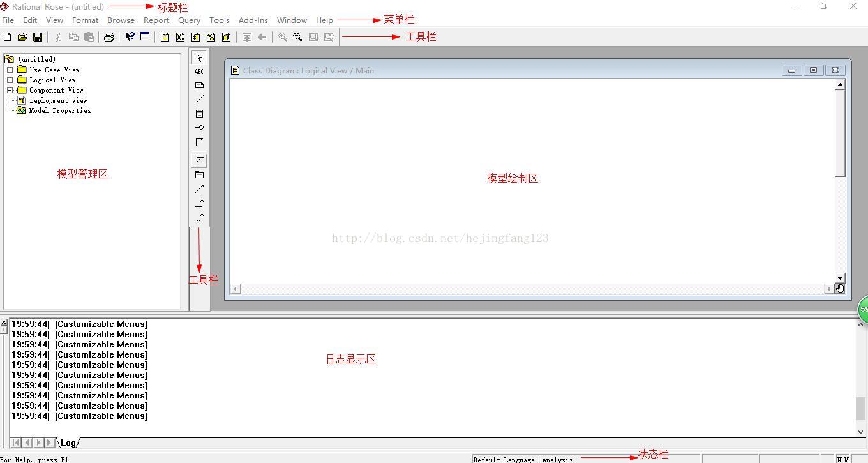Image resolution: width=868 pixels, height=463 pixels.
Task: Minimize the Class Diagram child window
Action: point(791,70)
